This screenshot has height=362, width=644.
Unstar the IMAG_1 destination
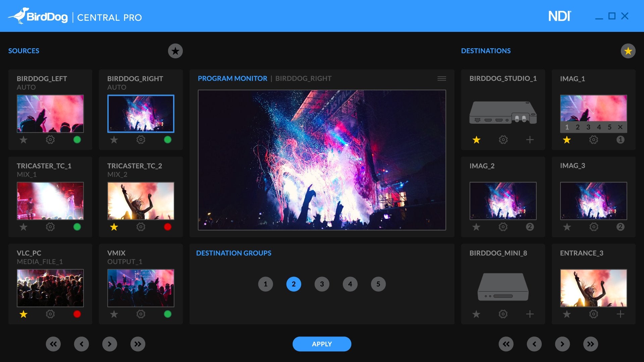[x=567, y=140]
